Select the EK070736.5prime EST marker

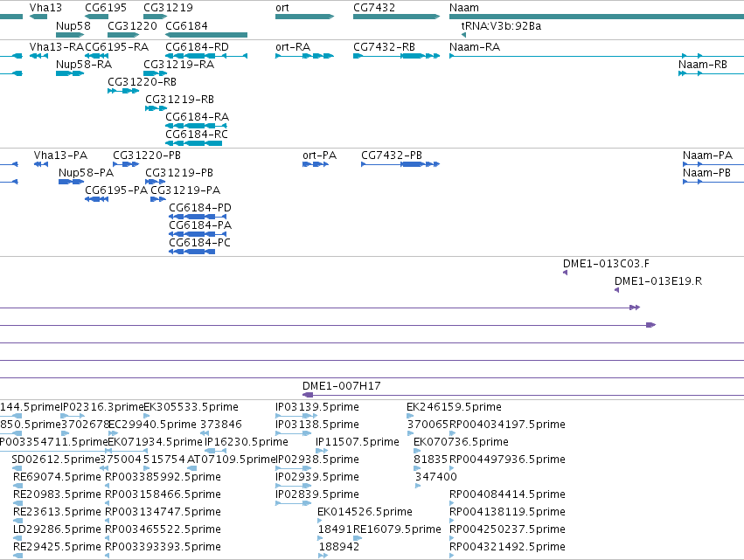(417, 451)
